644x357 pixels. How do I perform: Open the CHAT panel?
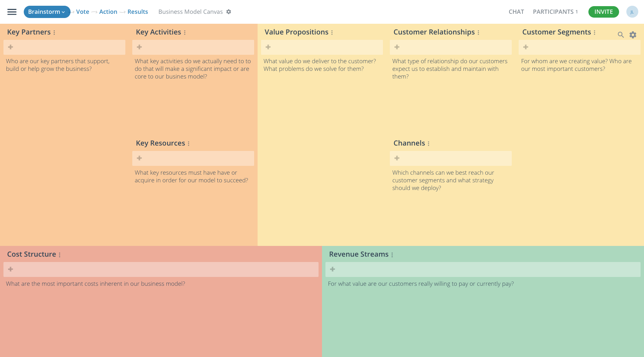click(516, 11)
